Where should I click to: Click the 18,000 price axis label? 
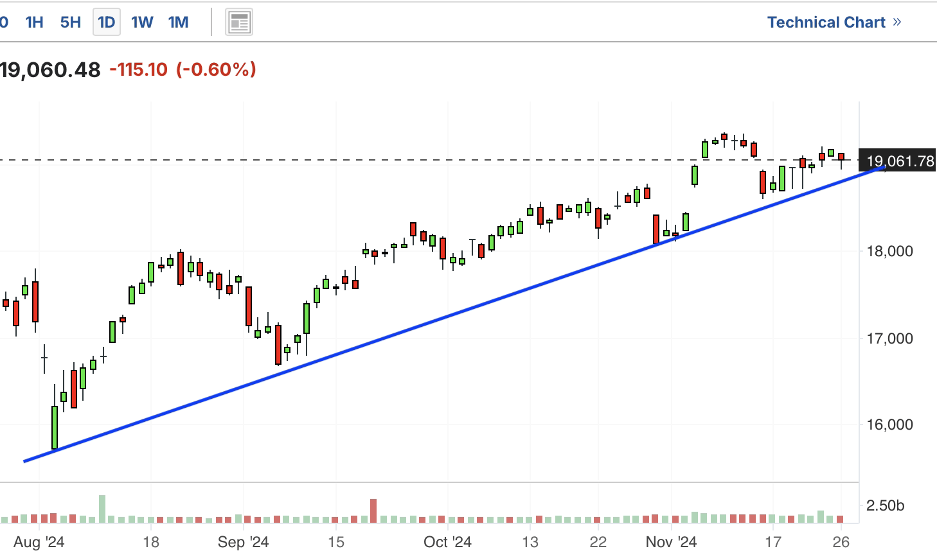[889, 251]
